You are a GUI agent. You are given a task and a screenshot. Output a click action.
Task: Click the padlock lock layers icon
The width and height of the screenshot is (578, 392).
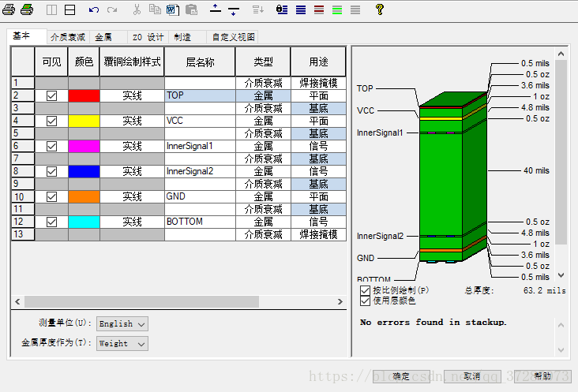[282, 9]
